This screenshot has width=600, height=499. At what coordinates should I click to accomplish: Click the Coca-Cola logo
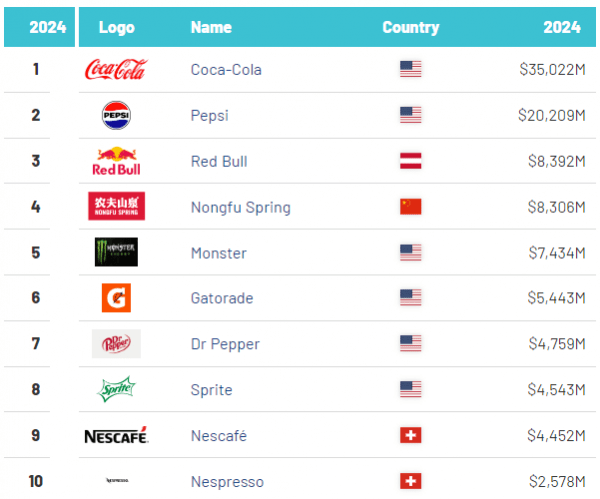pos(116,69)
